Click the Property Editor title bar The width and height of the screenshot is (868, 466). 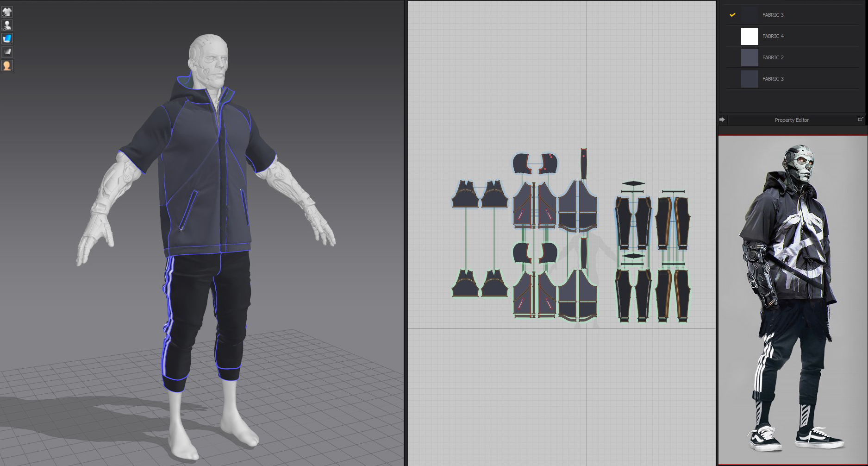792,120
